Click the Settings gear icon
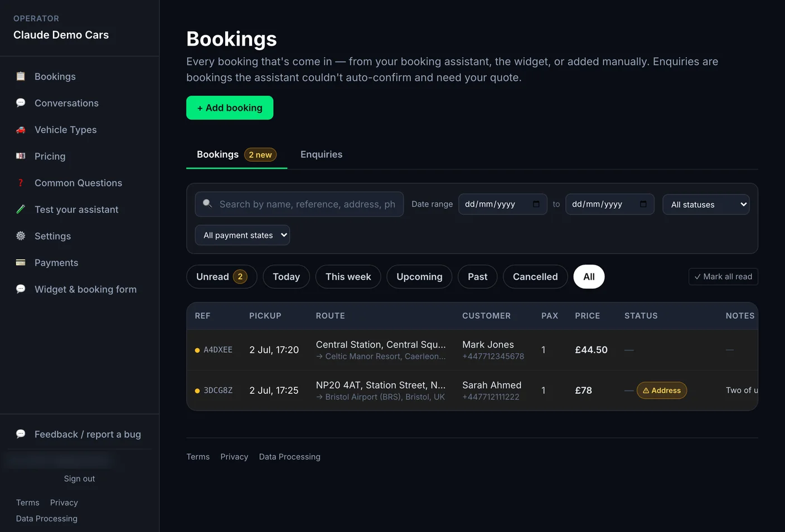This screenshot has width=785, height=532. point(21,236)
